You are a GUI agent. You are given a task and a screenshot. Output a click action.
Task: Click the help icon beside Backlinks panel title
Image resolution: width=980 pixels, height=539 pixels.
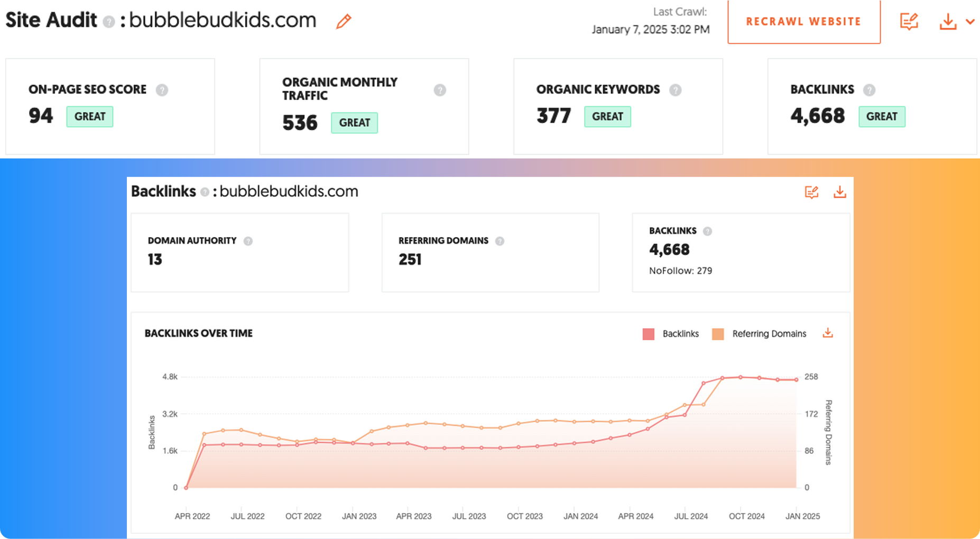coord(205,192)
